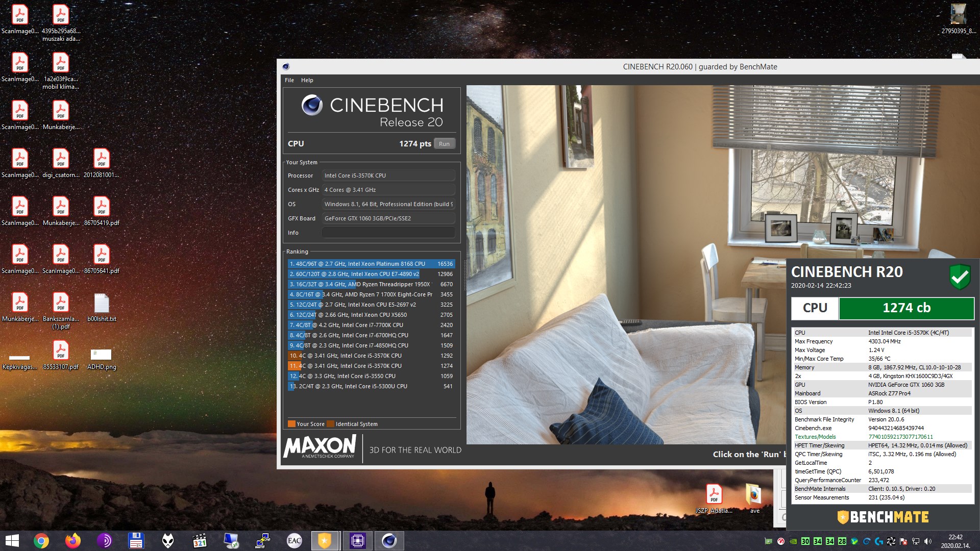Click the green 1274 cb score box

[906, 308]
